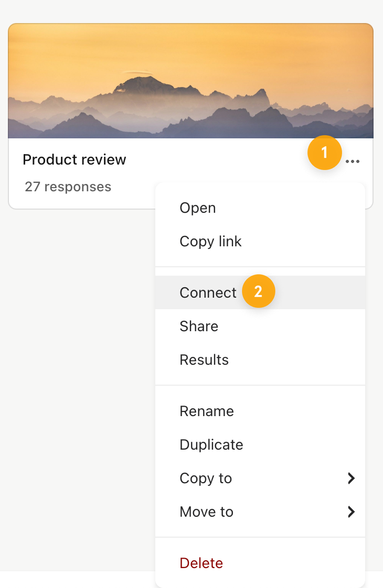Click the 27 responses label
The width and height of the screenshot is (383, 588).
[x=68, y=187]
